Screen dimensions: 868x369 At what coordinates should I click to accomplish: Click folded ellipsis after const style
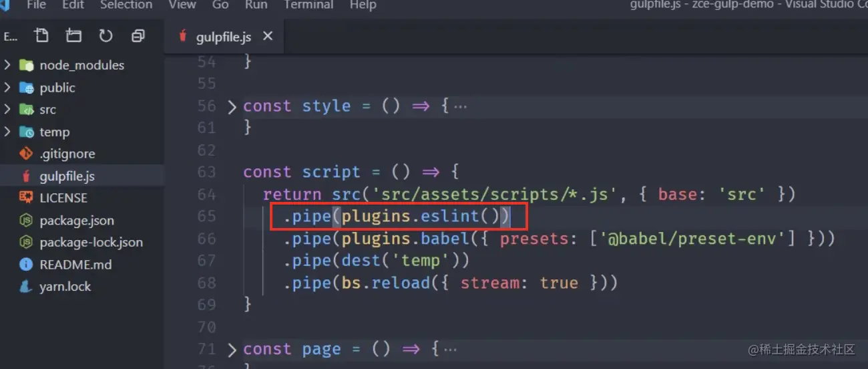point(460,106)
